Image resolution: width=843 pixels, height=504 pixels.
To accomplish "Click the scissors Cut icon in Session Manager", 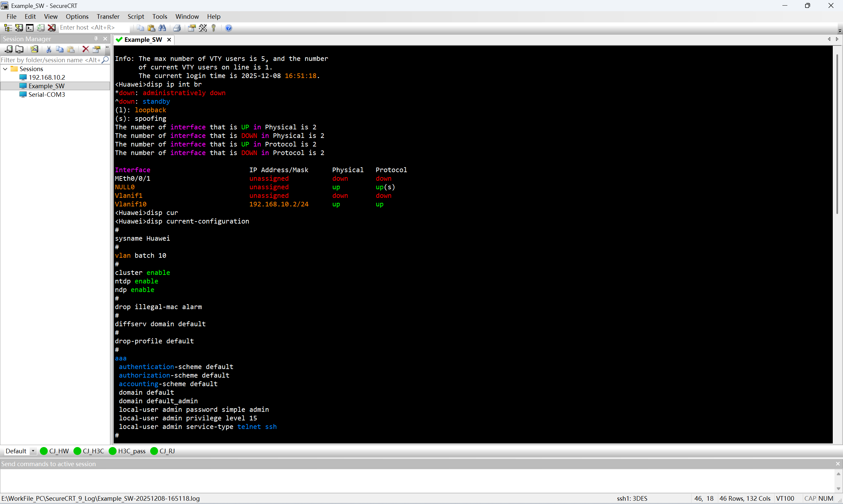I will click(x=49, y=49).
